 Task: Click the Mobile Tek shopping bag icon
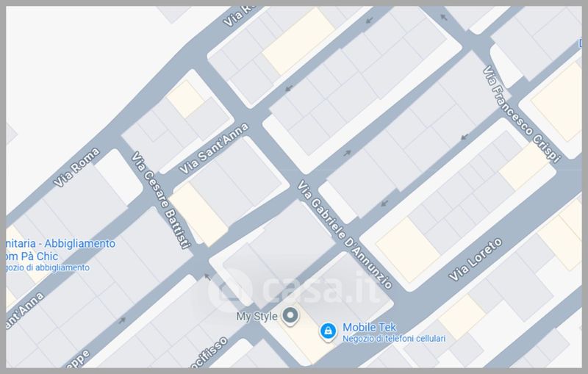(x=328, y=331)
